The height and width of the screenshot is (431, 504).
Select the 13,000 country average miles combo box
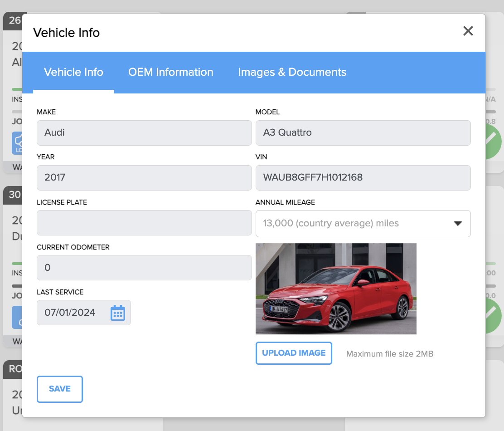pyautogui.click(x=363, y=224)
